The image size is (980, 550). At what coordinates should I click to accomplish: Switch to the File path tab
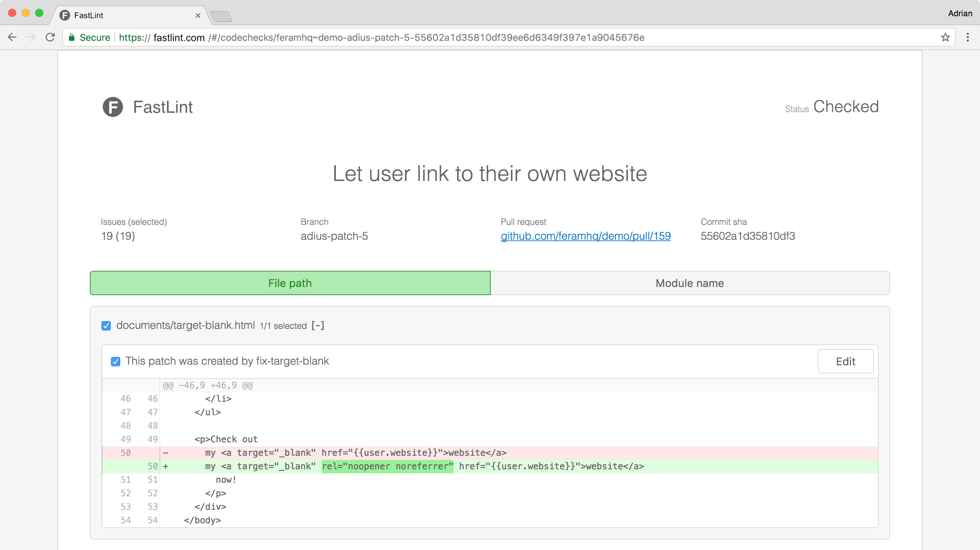pos(290,283)
